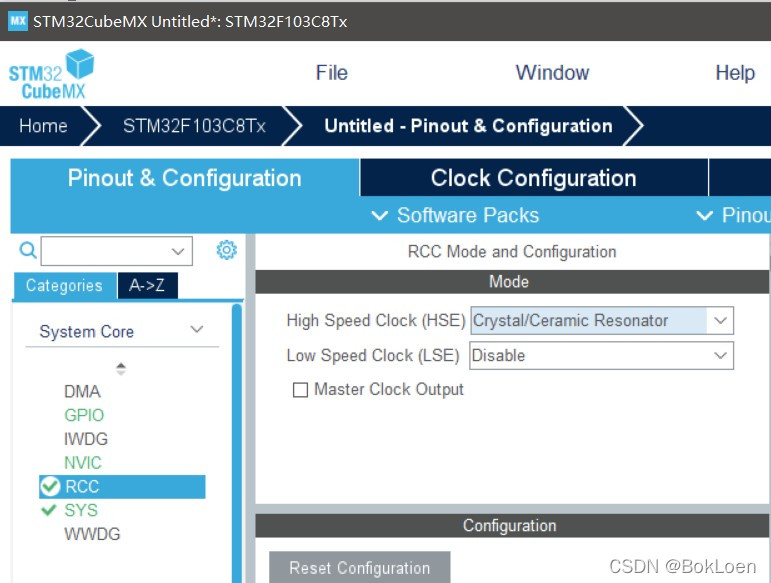Select SYS in System Core list

tap(81, 510)
